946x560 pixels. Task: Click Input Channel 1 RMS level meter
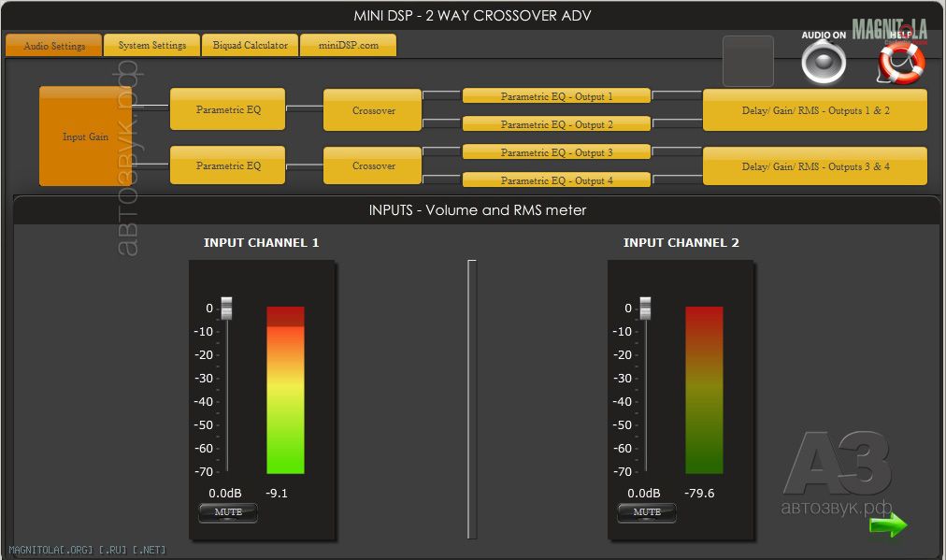(x=285, y=390)
